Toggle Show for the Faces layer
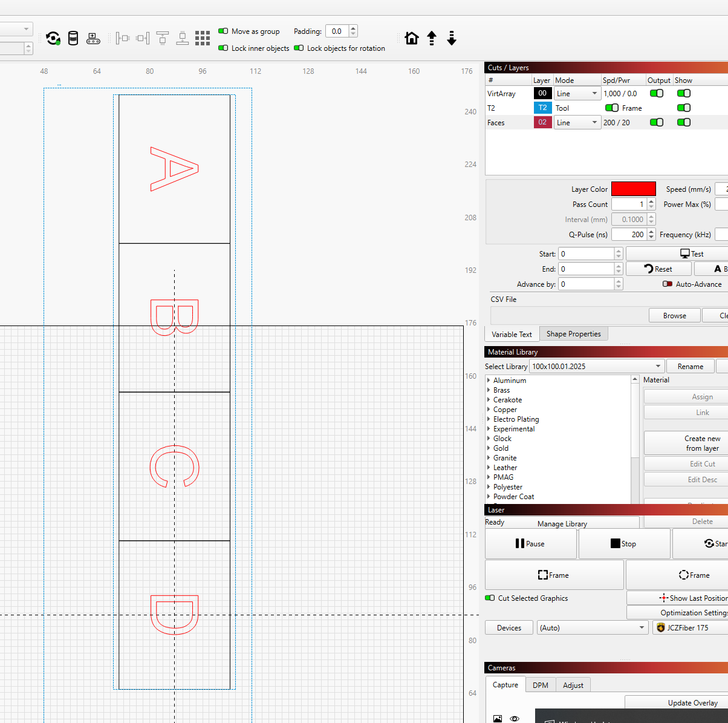The height and width of the screenshot is (723, 728). [683, 122]
